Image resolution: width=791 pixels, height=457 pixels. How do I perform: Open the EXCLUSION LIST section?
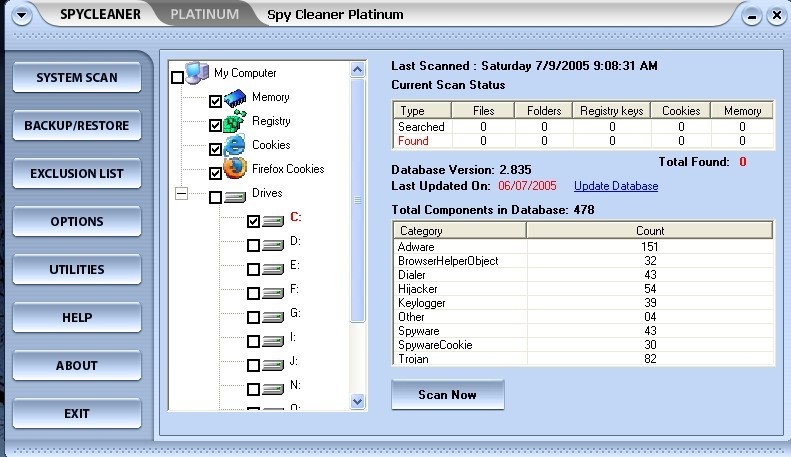click(x=77, y=174)
